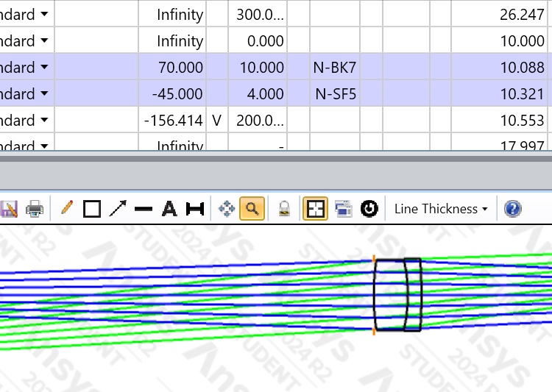This screenshot has height=392, width=552.
Task: Select thickness cell 0.000
Action: pyautogui.click(x=258, y=40)
